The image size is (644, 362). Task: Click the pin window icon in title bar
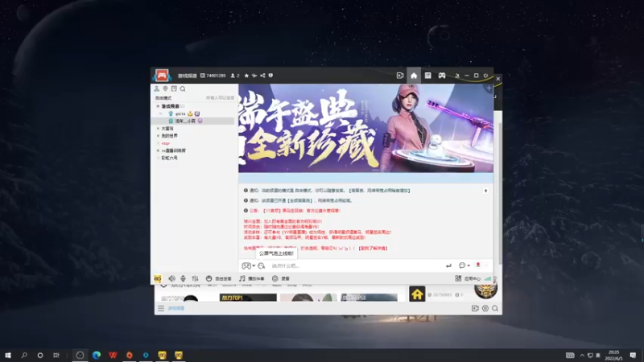tap(456, 76)
